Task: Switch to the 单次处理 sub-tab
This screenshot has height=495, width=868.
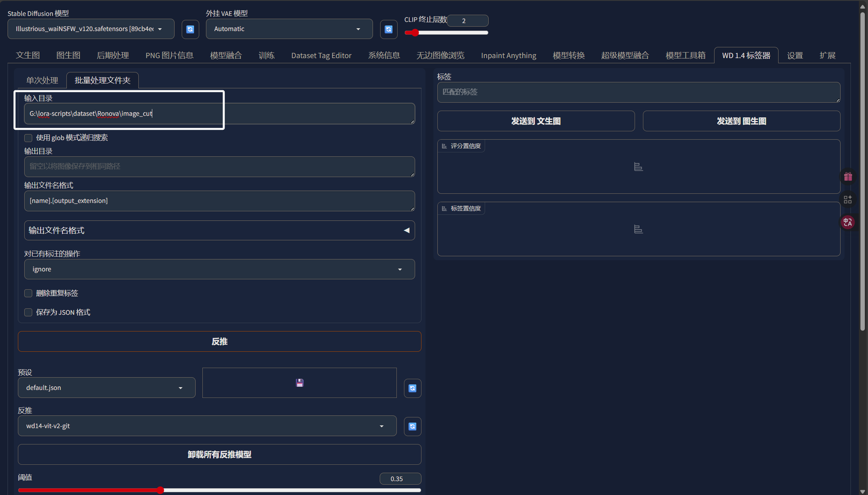Action: 42,80
